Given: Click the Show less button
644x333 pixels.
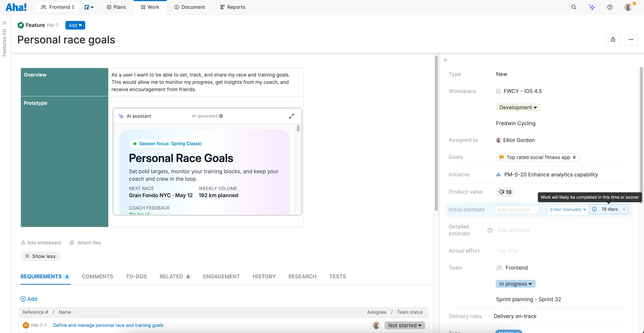Looking at the screenshot, I should click(x=40, y=256).
